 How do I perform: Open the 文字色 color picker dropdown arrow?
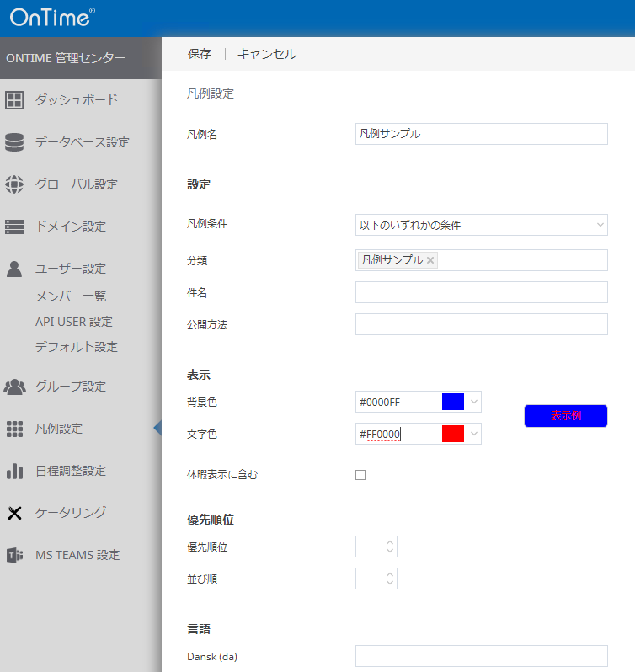pyautogui.click(x=474, y=434)
